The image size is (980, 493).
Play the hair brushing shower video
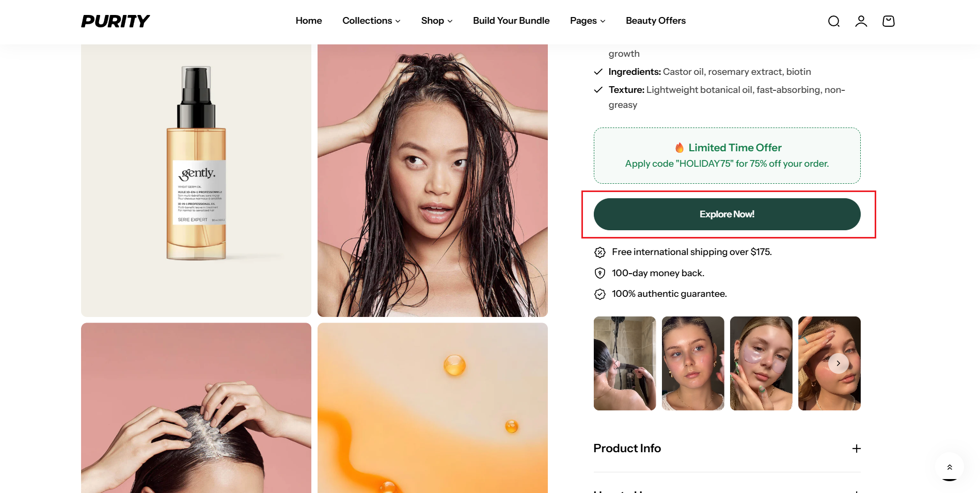click(624, 363)
